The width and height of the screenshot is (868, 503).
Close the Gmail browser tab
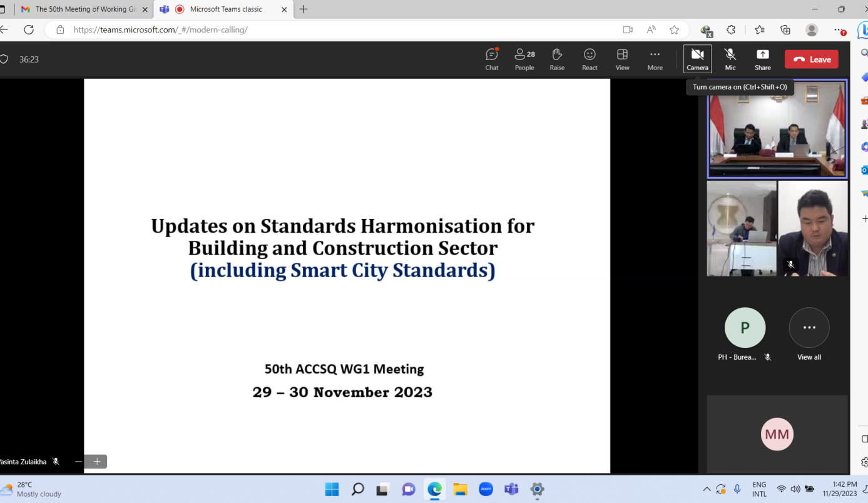(145, 9)
